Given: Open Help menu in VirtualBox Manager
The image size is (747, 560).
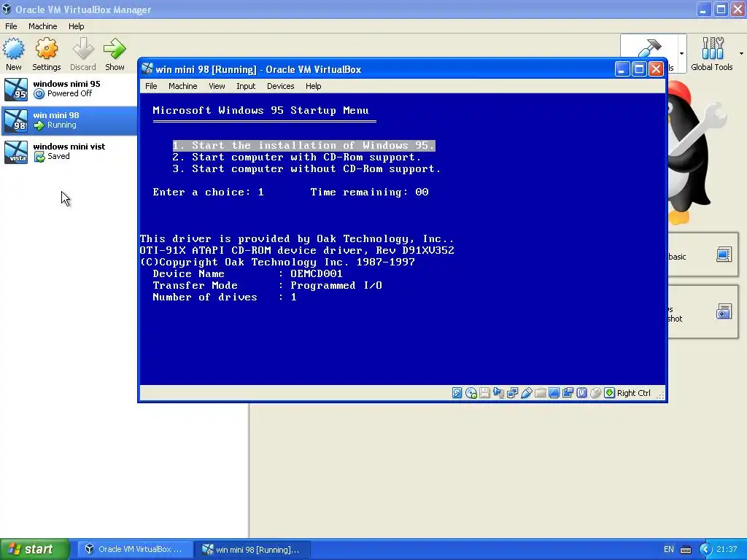Looking at the screenshot, I should pos(76,26).
